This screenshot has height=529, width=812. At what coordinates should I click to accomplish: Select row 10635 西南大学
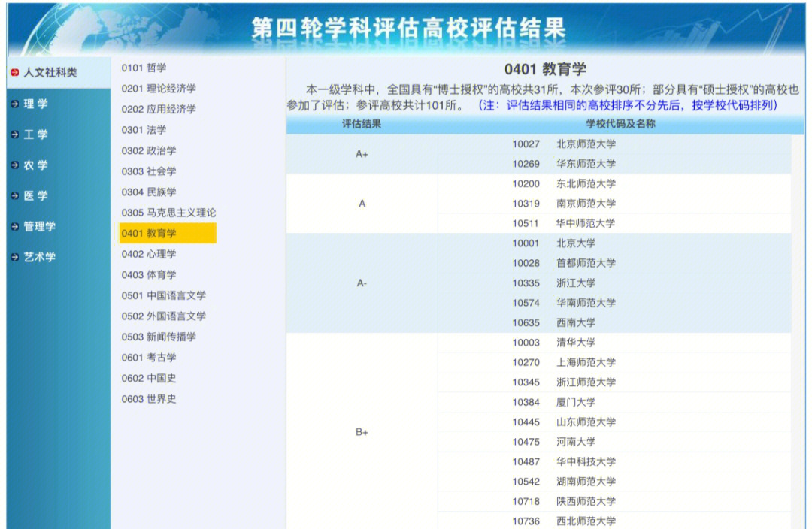click(615, 322)
